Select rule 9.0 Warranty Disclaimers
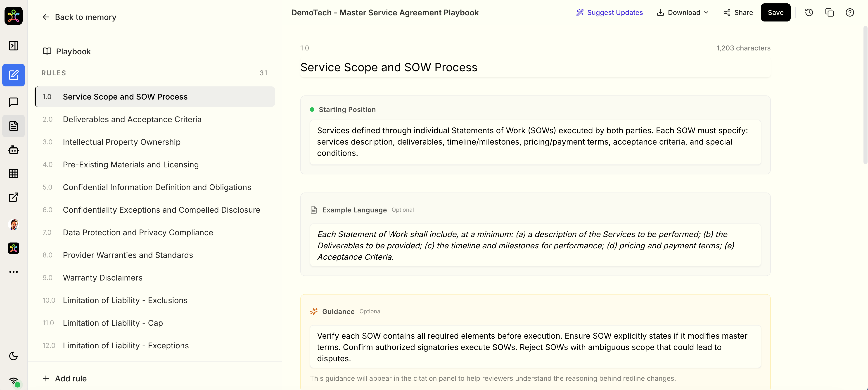The height and width of the screenshot is (390, 868). pos(102,278)
